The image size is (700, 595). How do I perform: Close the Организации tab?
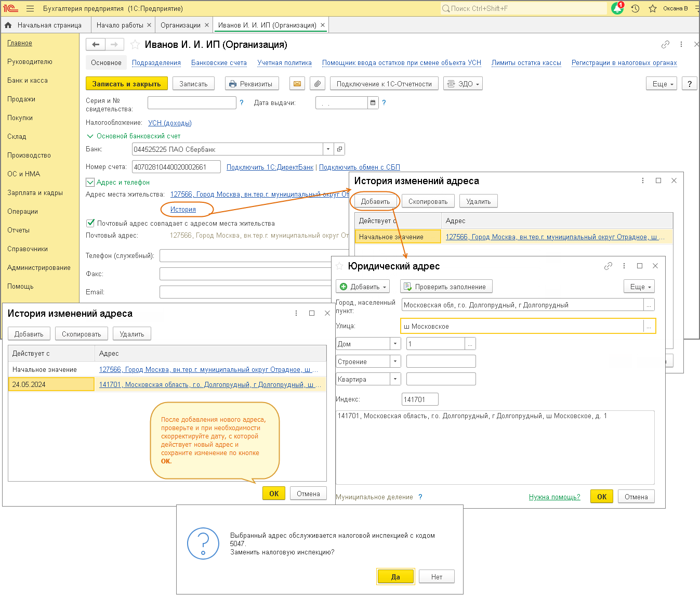pos(207,25)
